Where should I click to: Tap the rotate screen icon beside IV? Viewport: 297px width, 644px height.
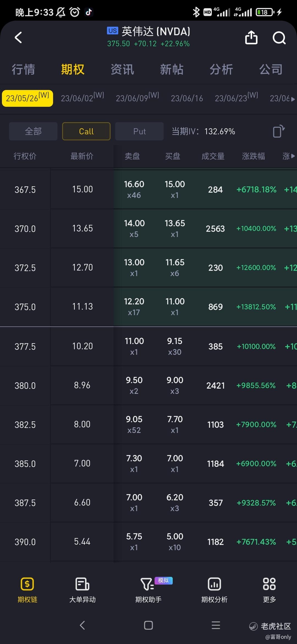278,131
